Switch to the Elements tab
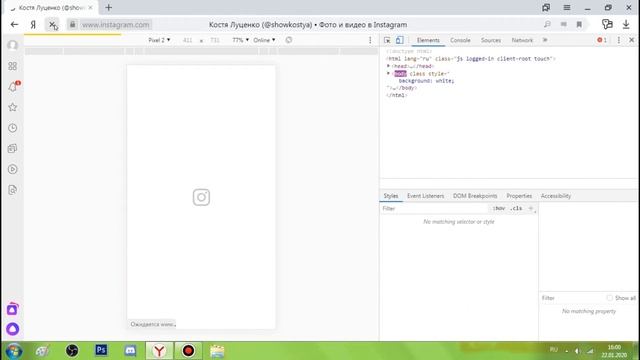 point(428,40)
